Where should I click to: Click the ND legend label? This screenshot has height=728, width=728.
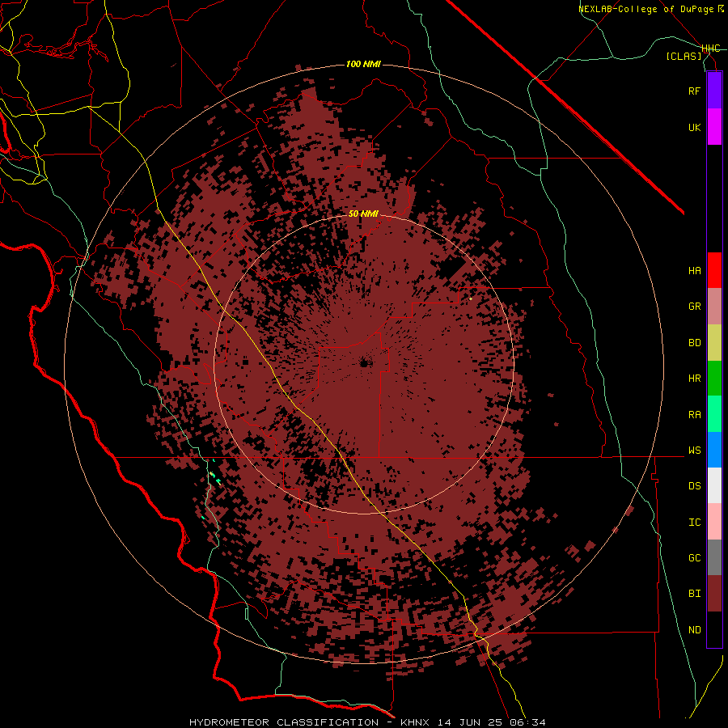tap(694, 630)
